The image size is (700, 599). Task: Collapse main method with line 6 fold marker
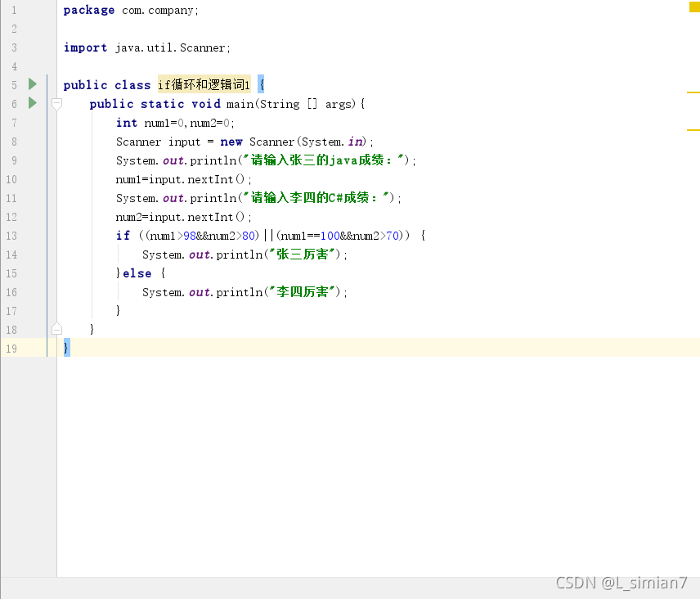(x=56, y=104)
